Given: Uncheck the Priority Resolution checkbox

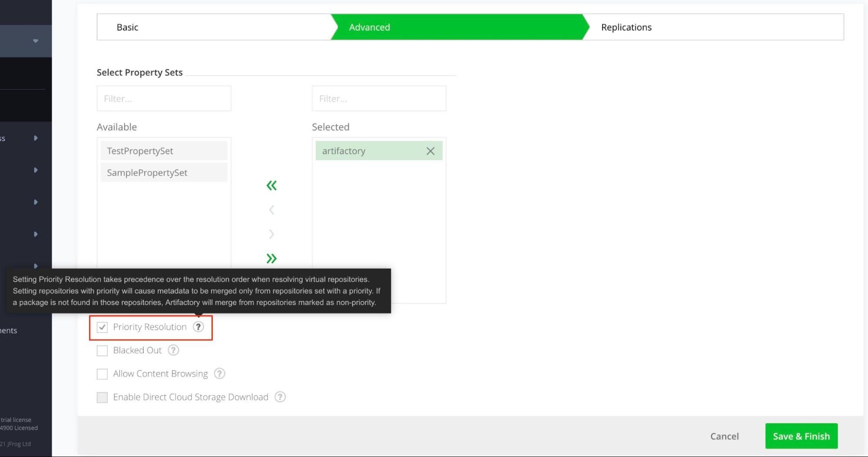Looking at the screenshot, I should (x=102, y=327).
